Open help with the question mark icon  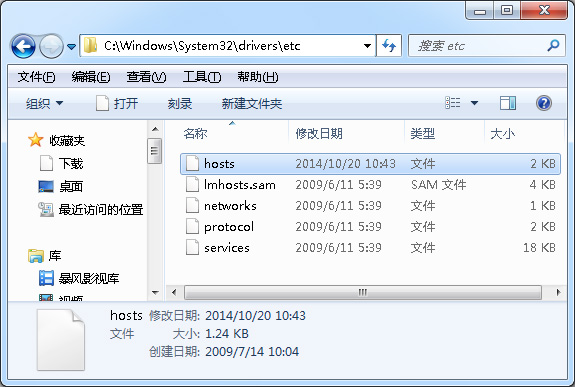click(x=544, y=103)
